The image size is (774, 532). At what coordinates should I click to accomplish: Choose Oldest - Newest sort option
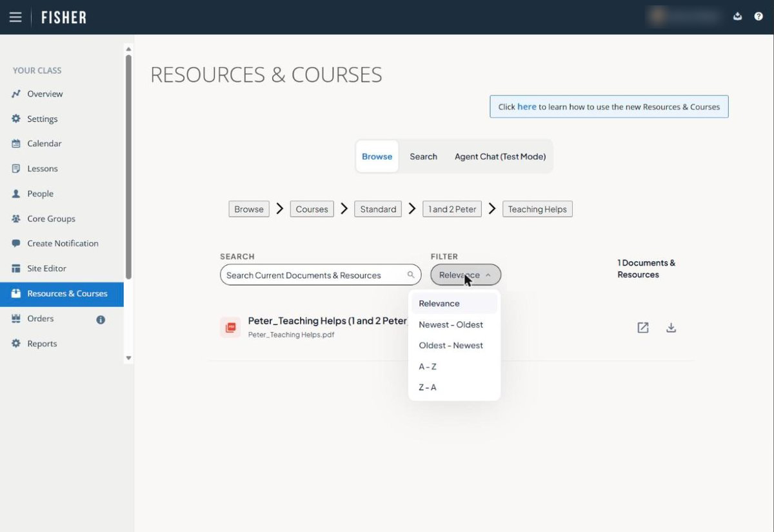click(x=454, y=346)
